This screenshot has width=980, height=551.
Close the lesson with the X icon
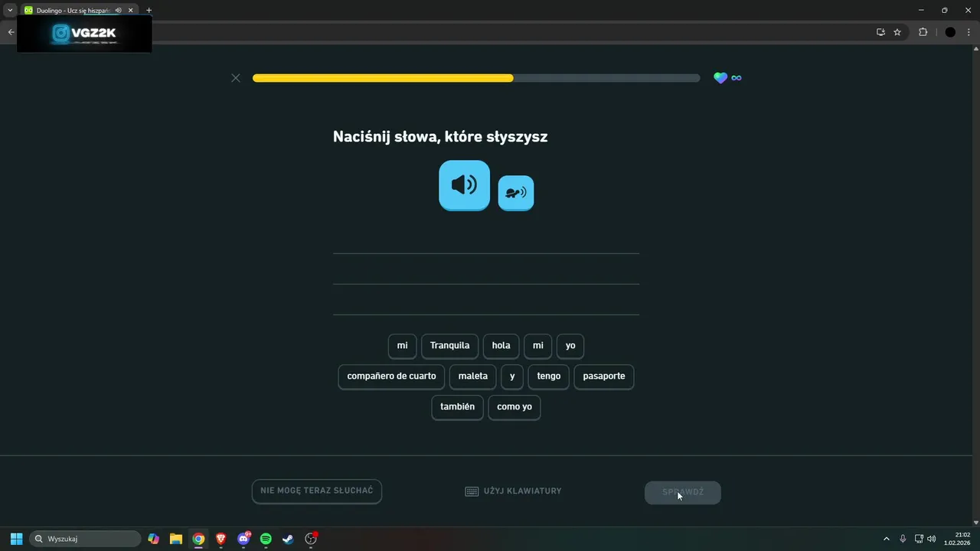236,78
